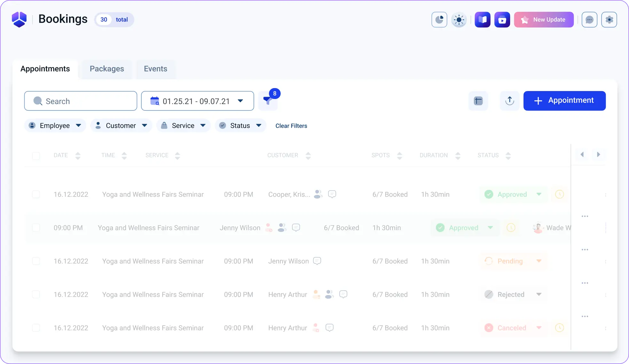Open the settings gear icon
This screenshot has width=629, height=364.
[609, 20]
